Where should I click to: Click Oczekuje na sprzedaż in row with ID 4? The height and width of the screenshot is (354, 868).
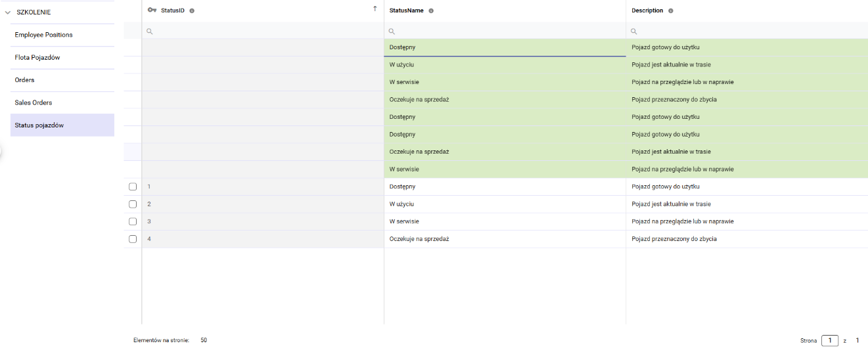coord(419,239)
